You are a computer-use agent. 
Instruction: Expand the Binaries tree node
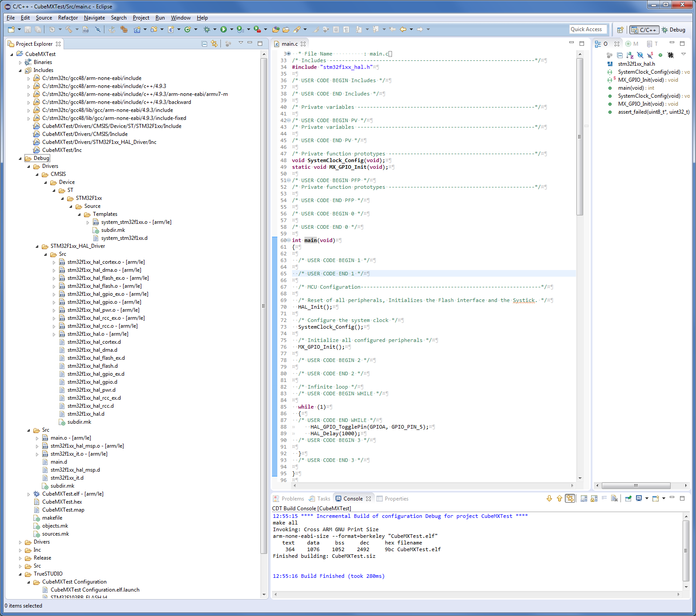click(x=20, y=63)
